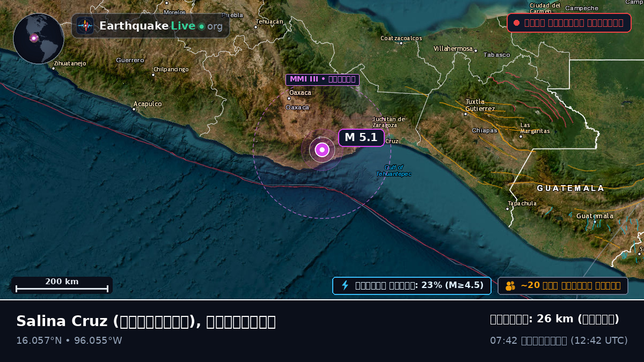Click the Tabasco state label

click(x=497, y=55)
